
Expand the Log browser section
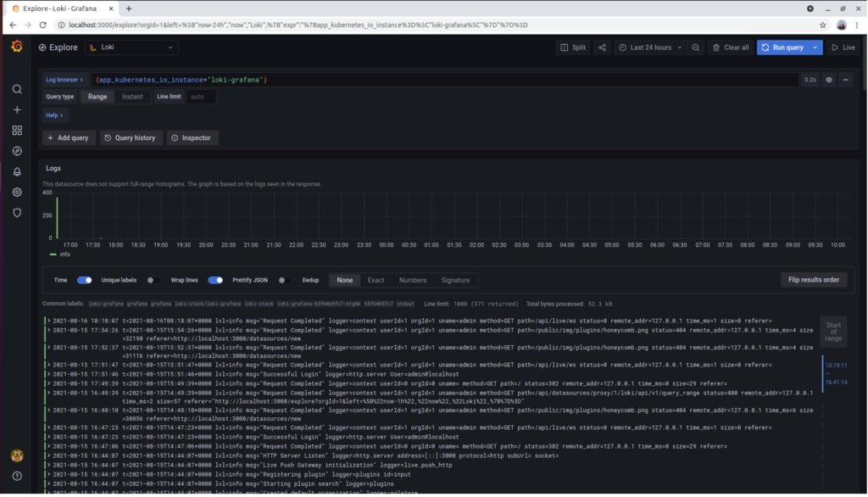[64, 80]
